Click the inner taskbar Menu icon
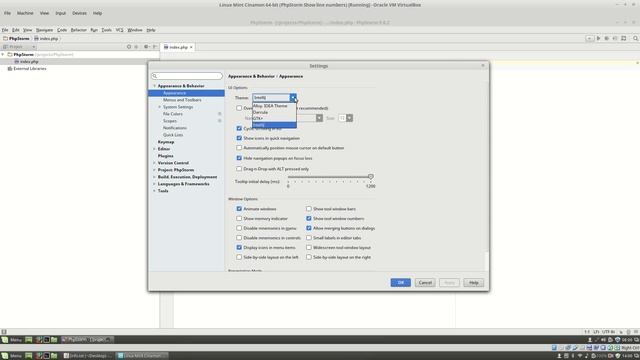The height and width of the screenshot is (360, 640). [5, 340]
